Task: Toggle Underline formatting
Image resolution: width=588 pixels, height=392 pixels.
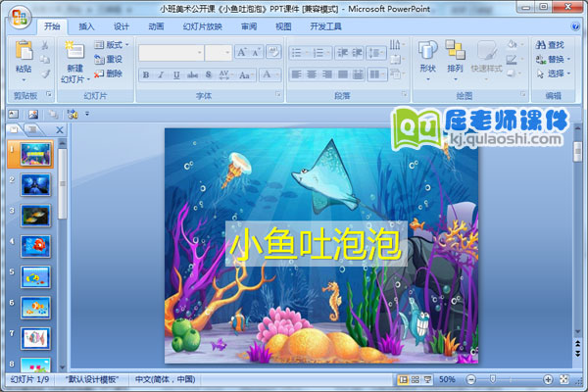Action: [x=176, y=75]
